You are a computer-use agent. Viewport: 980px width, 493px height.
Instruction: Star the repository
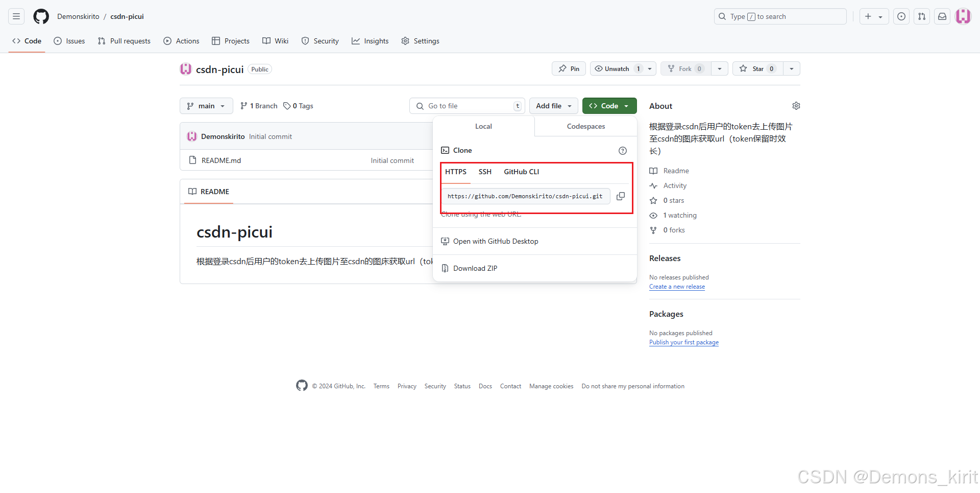pyautogui.click(x=757, y=68)
